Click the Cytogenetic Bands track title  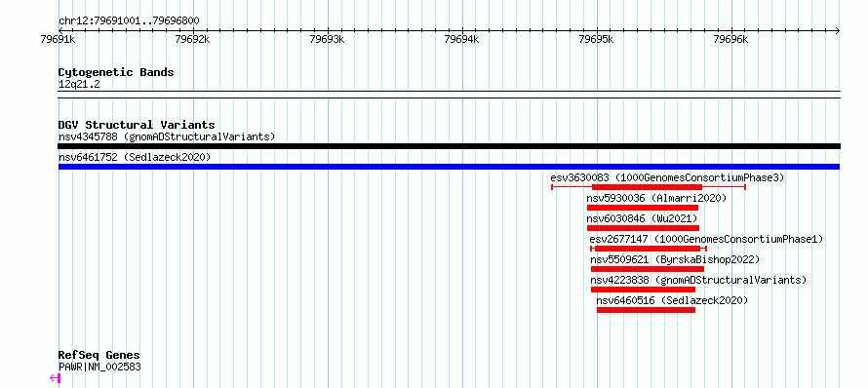(116, 72)
